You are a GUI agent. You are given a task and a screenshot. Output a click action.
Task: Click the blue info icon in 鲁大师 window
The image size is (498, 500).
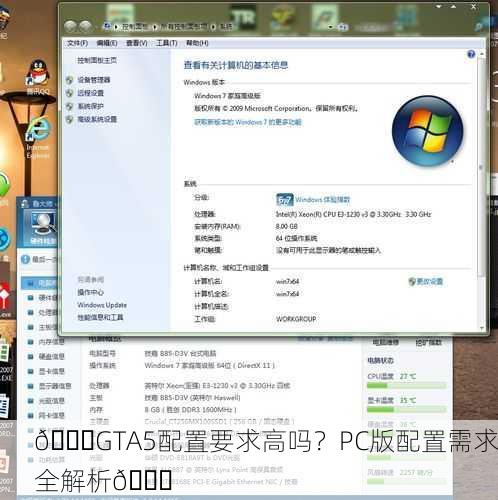tap(25, 259)
